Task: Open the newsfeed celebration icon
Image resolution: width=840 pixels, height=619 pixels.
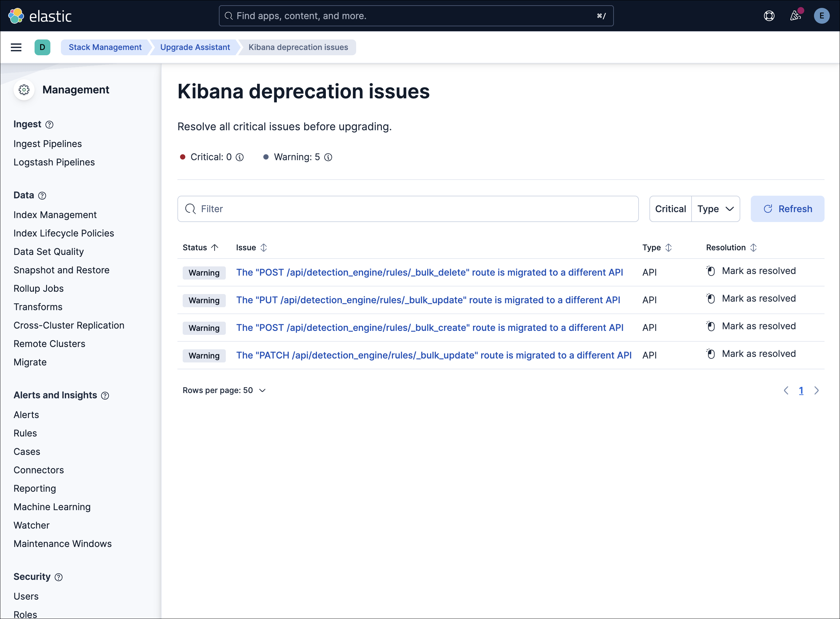Action: [795, 16]
